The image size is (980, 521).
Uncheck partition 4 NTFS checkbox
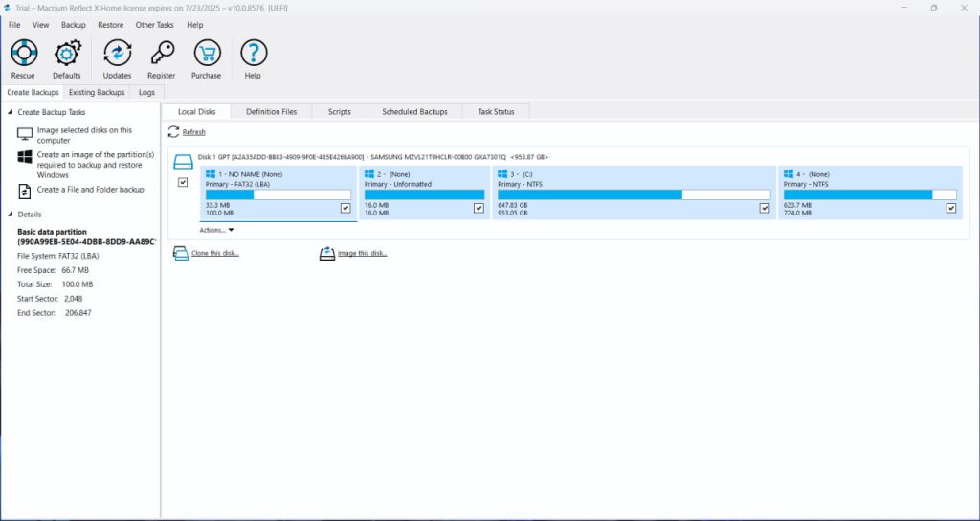coord(951,208)
